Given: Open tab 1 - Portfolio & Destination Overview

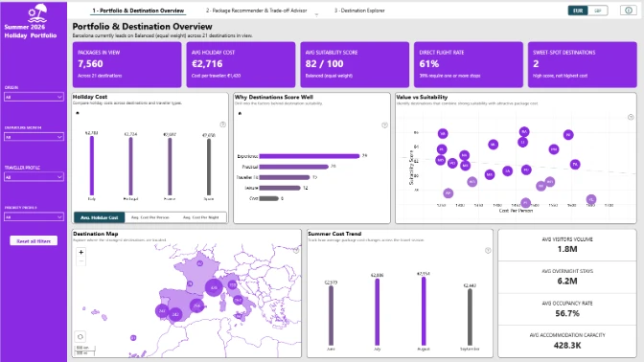Looking at the screenshot, I should (x=138, y=11).
